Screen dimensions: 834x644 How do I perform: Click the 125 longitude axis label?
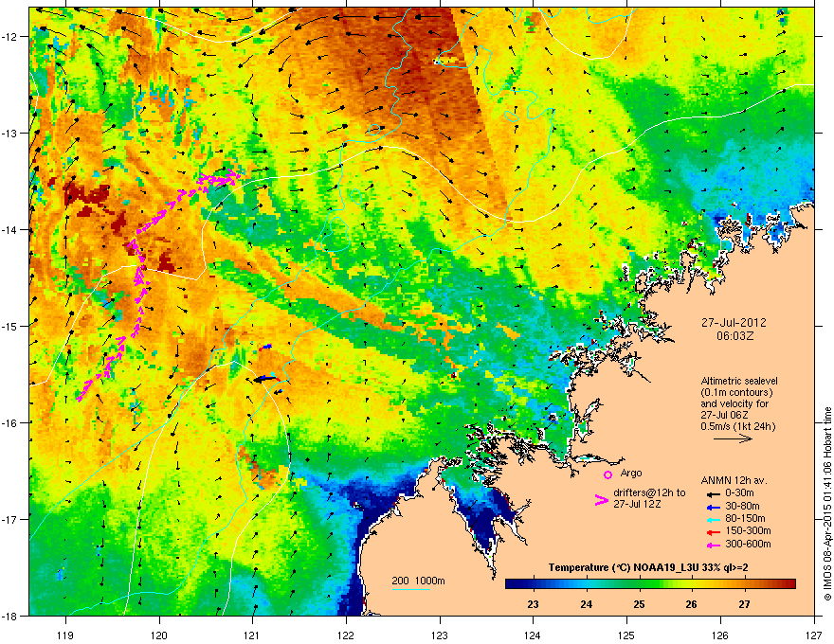pyautogui.click(x=626, y=635)
